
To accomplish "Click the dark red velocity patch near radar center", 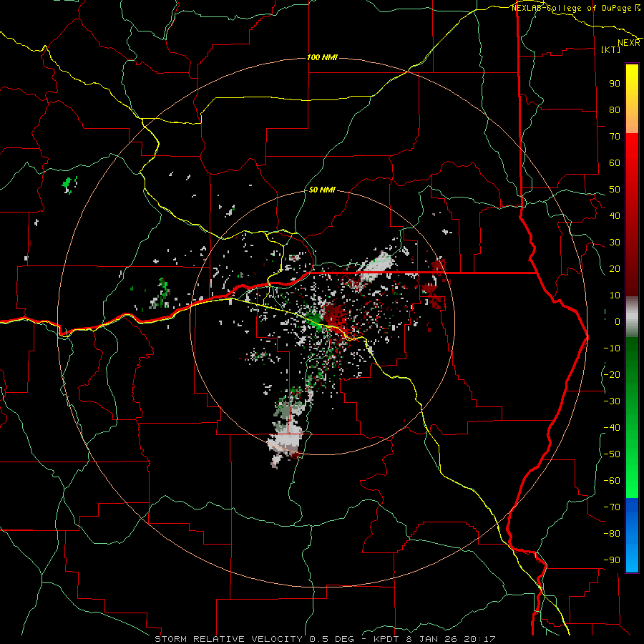I will pos(337,316).
